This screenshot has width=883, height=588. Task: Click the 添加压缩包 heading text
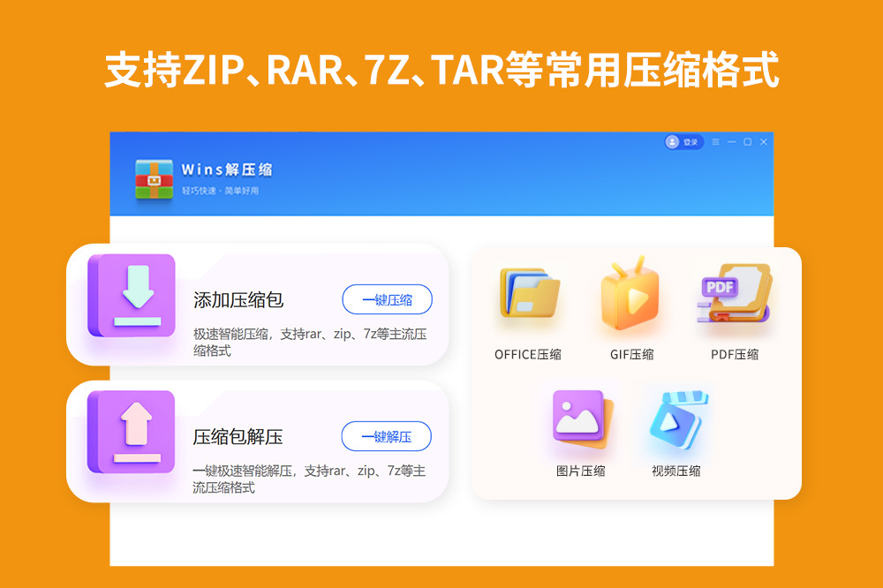[x=238, y=300]
